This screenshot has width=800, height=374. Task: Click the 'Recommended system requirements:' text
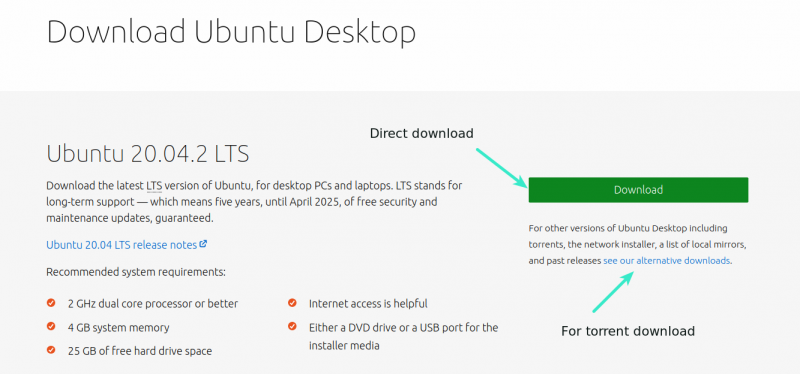[x=136, y=272]
